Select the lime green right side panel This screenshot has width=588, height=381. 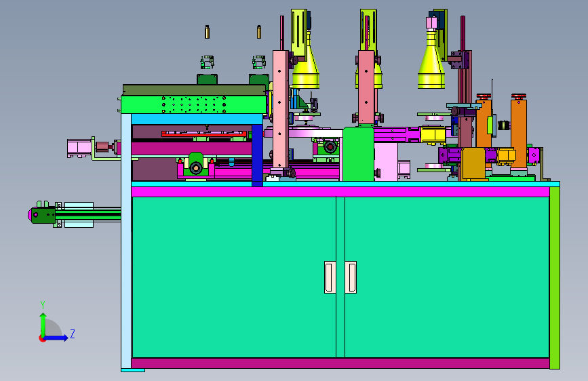555,277
